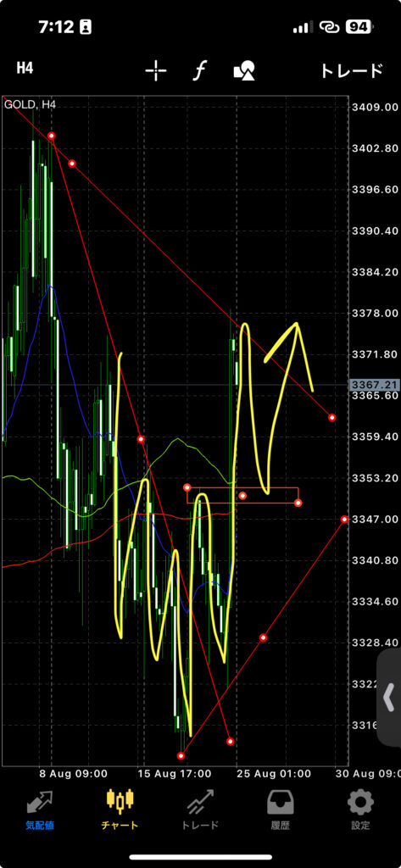Select trendline endpoint near 3347.00 level
The width and height of the screenshot is (401, 868).
[x=344, y=520]
